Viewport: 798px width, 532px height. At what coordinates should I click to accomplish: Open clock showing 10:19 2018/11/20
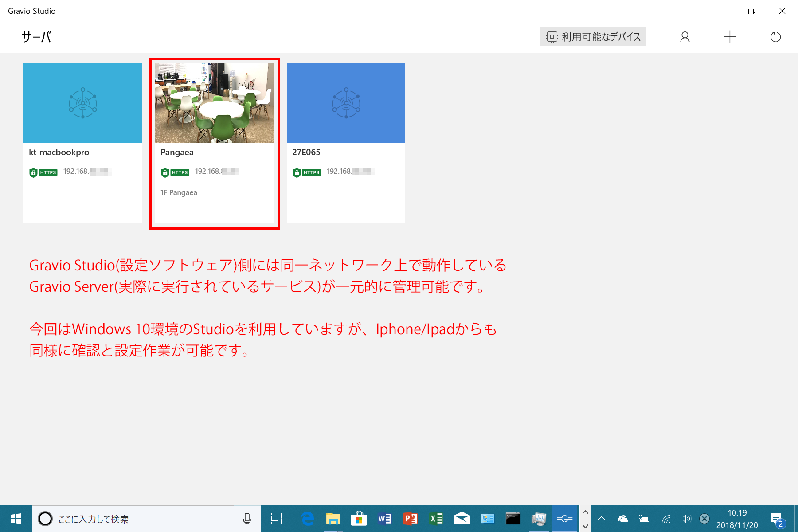click(737, 519)
